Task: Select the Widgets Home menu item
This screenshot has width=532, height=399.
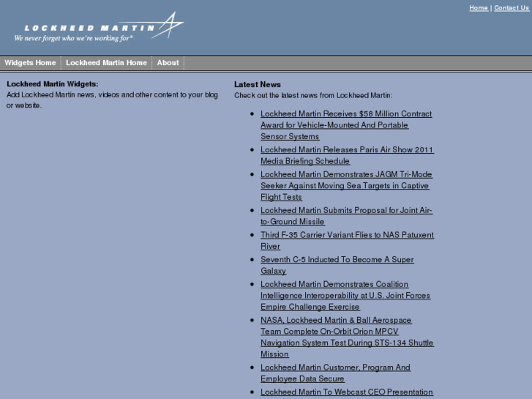Action: (30, 63)
